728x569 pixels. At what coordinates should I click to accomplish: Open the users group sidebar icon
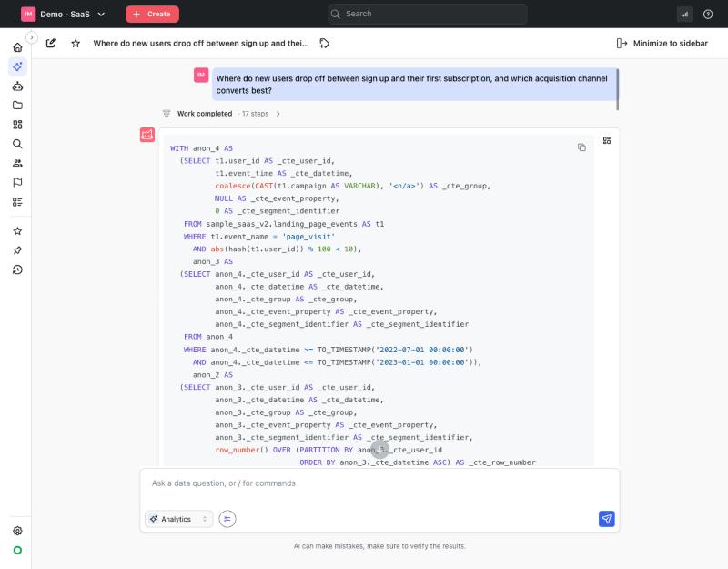pos(17,163)
